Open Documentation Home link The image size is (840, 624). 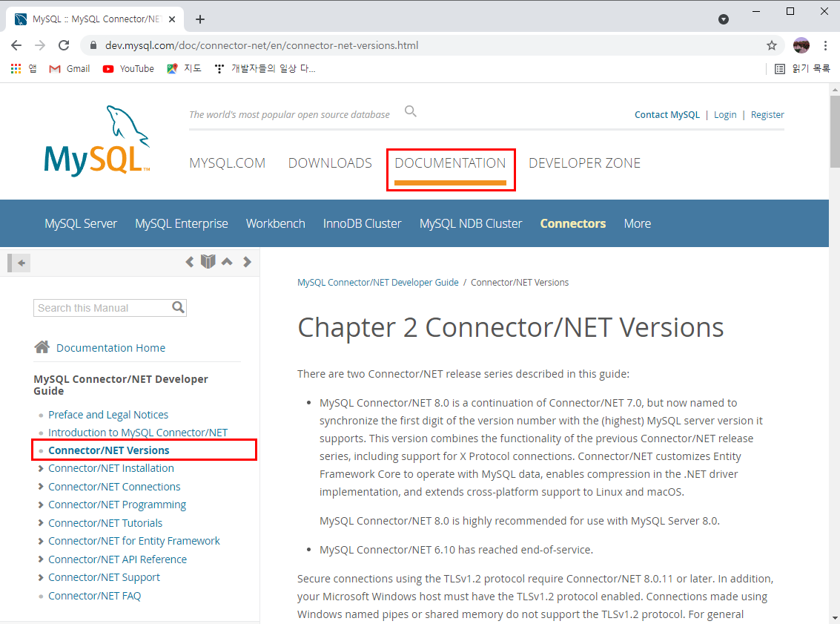click(x=110, y=348)
